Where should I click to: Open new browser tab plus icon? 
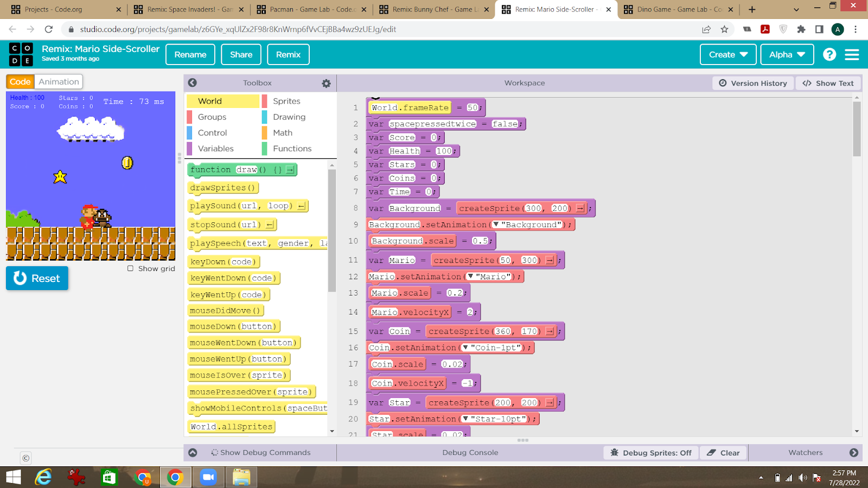(752, 9)
